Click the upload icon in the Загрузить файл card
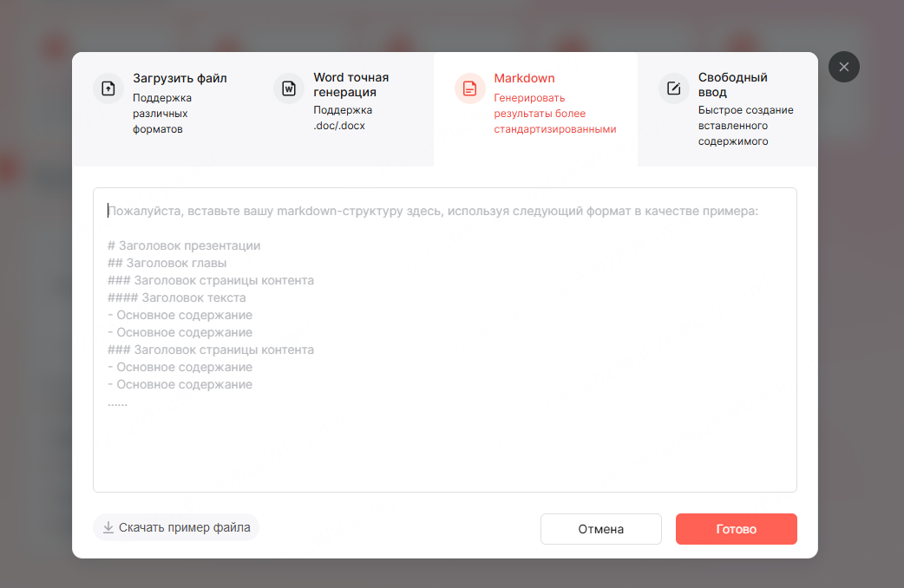 click(x=107, y=88)
